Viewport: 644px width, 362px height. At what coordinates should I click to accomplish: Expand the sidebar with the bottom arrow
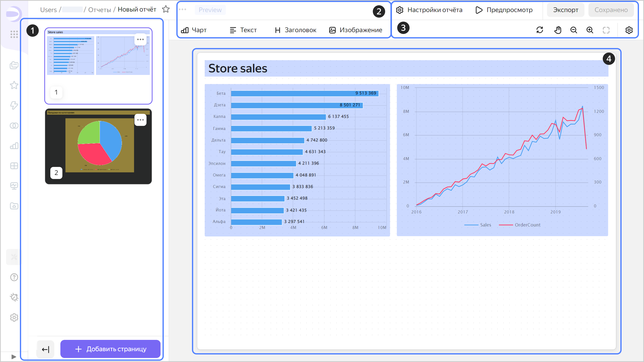[14, 357]
